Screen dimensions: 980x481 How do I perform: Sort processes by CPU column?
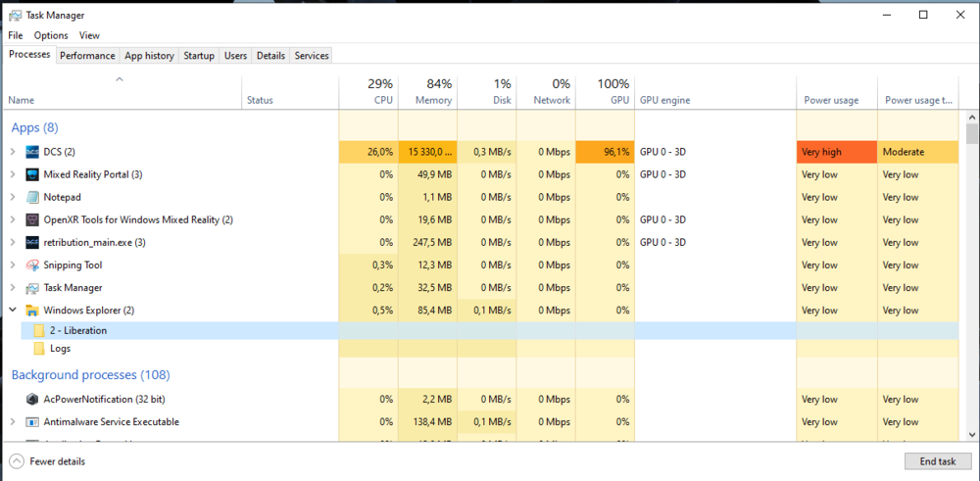tap(368, 92)
